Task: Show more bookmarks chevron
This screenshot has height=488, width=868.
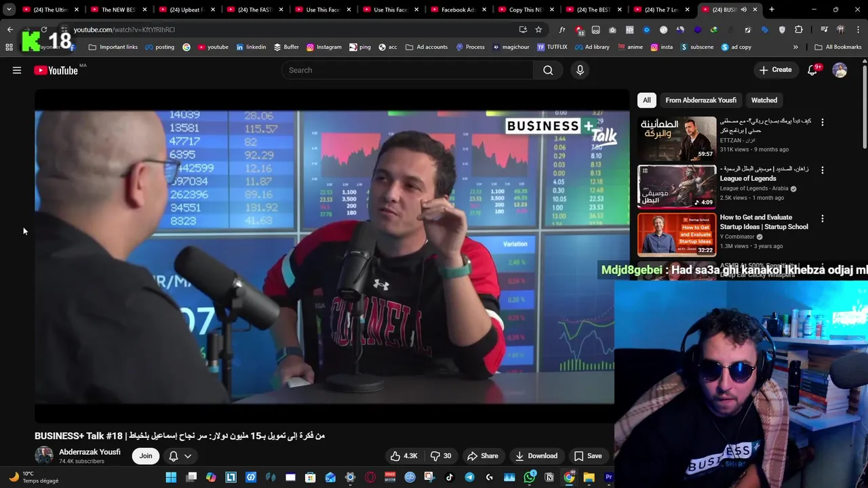Action: pos(795,47)
